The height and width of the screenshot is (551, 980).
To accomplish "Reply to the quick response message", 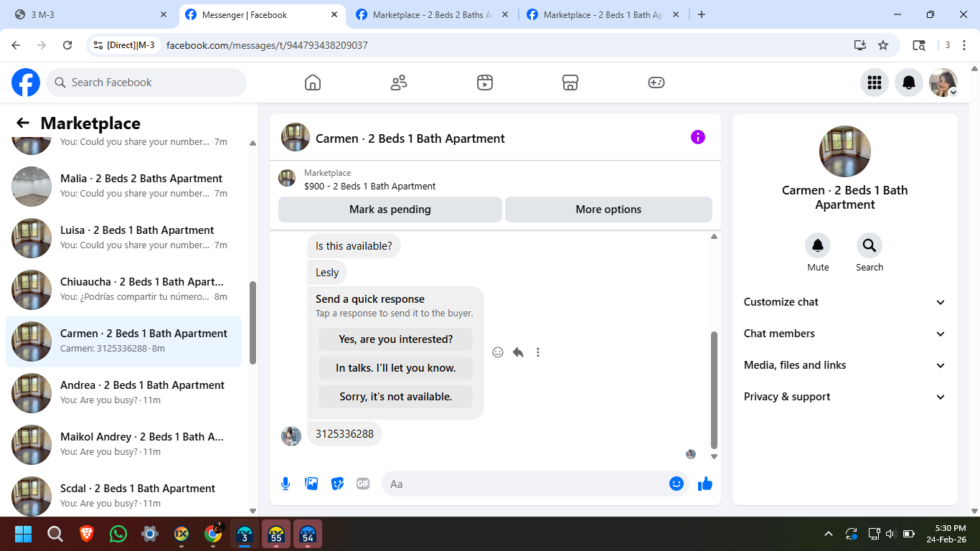I will click(518, 352).
